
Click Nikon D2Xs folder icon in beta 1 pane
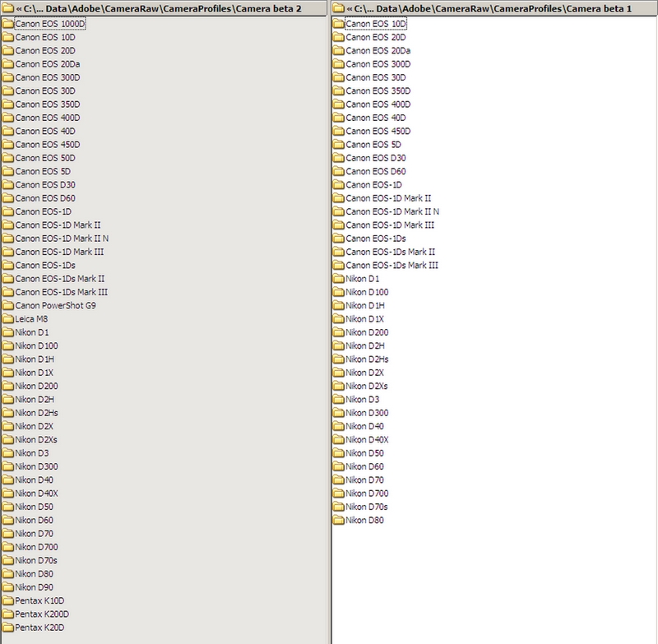pos(338,386)
